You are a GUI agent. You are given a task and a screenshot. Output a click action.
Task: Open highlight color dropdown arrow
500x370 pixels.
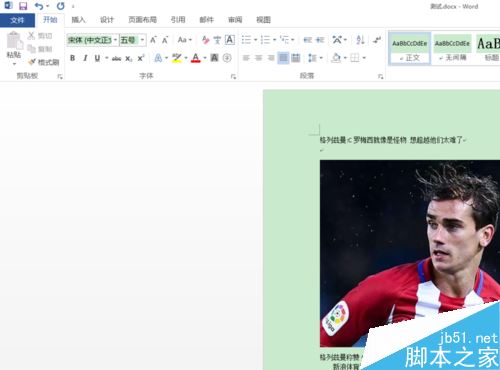pos(186,58)
